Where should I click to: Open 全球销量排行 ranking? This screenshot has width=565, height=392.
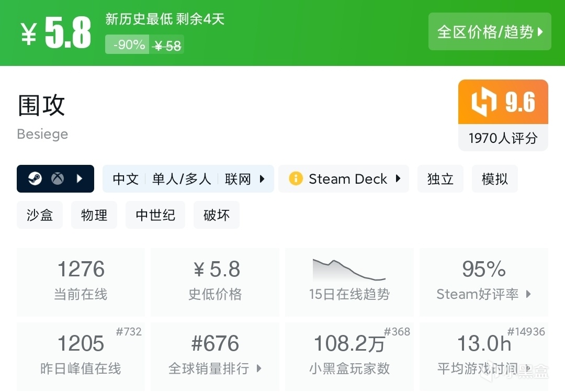[215, 368]
